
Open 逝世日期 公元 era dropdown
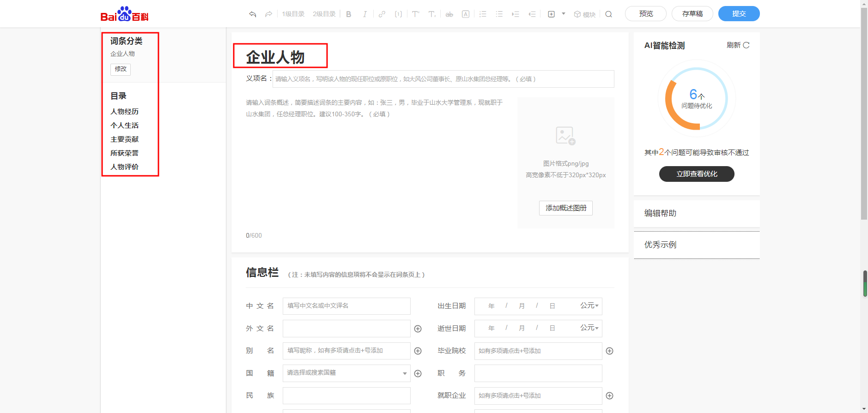click(589, 328)
